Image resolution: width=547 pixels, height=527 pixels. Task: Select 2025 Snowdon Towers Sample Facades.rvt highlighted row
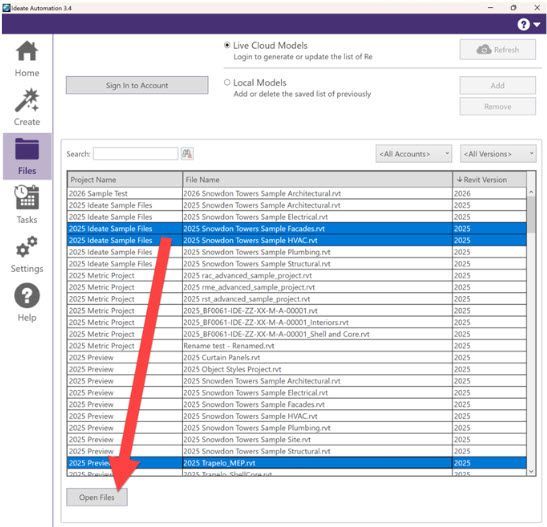(x=297, y=229)
